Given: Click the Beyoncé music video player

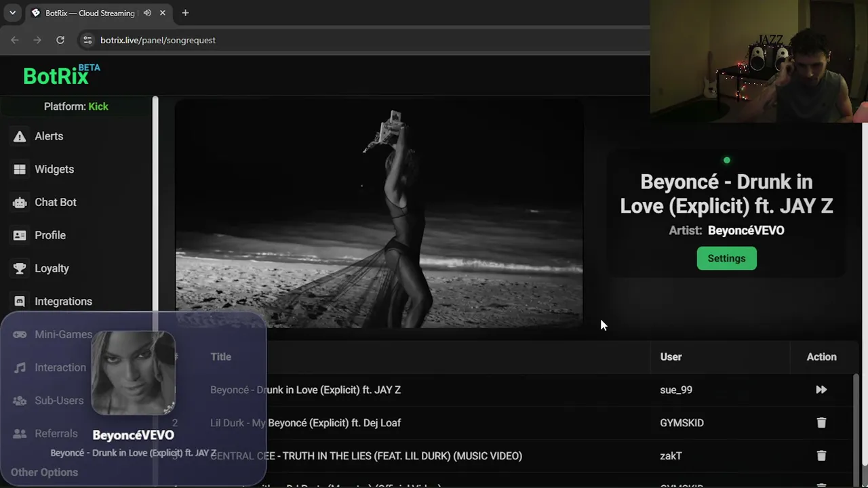Looking at the screenshot, I should [379, 214].
